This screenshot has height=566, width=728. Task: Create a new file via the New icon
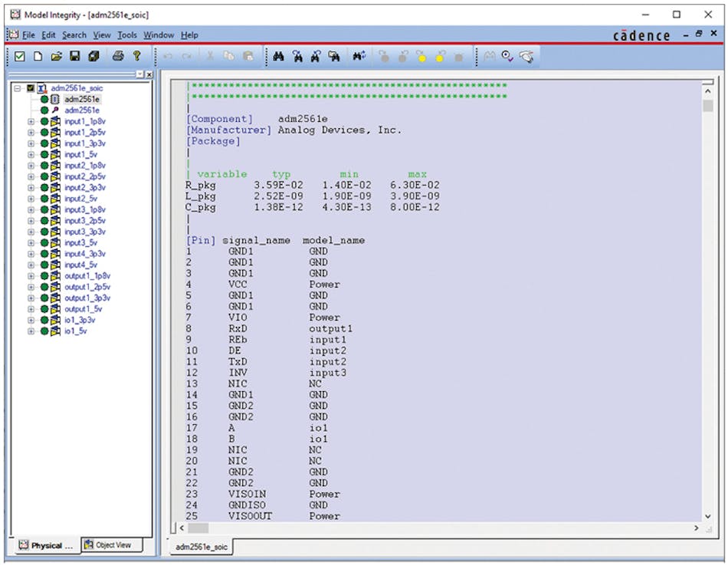click(x=39, y=55)
